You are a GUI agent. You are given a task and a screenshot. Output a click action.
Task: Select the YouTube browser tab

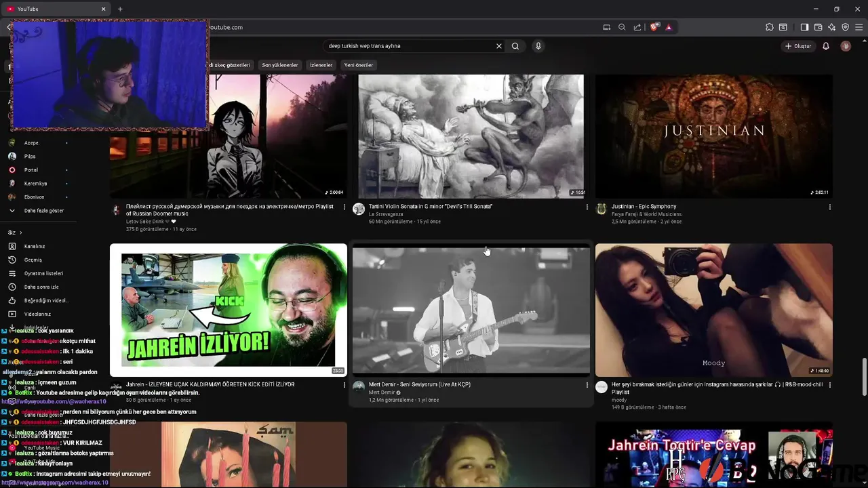pyautogui.click(x=57, y=9)
